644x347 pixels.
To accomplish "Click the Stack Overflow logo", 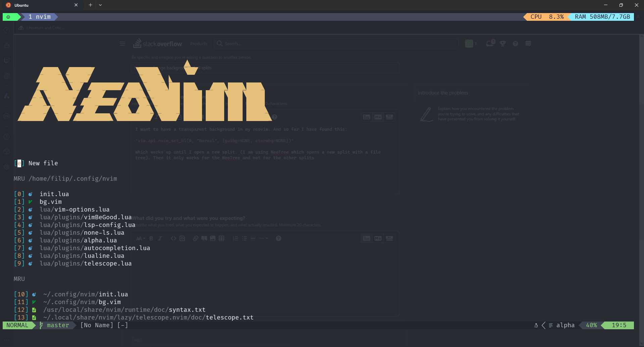I will coord(157,44).
